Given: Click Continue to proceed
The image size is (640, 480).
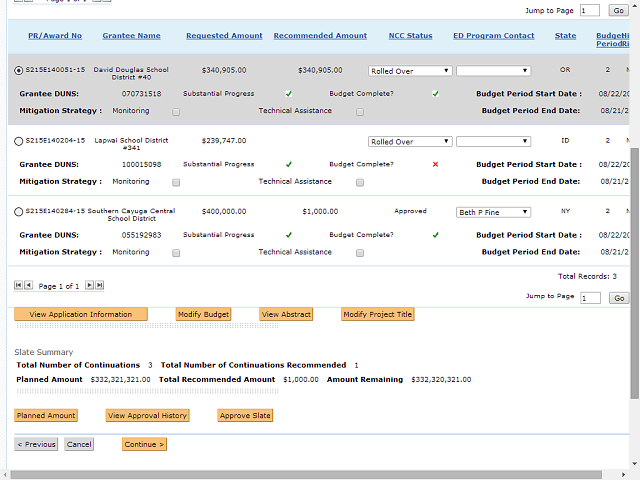Looking at the screenshot, I should [144, 444].
